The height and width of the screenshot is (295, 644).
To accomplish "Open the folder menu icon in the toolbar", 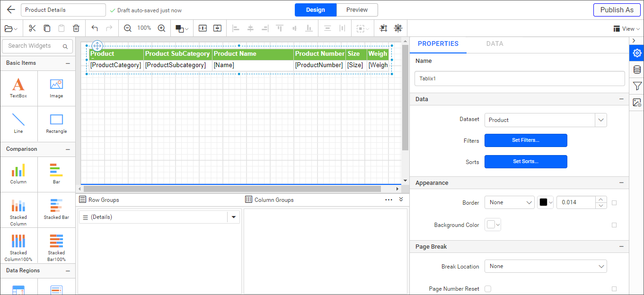I will click(11, 28).
